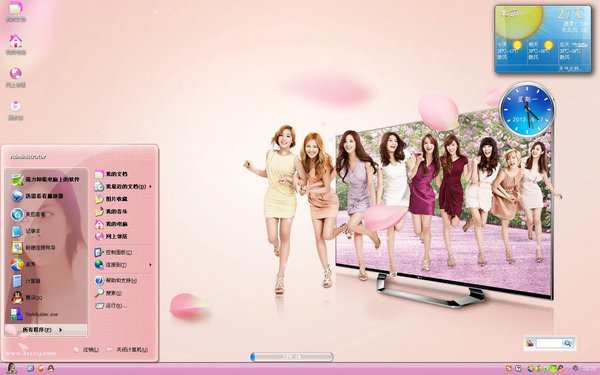Click the orange browser quick launch icon

click(41, 369)
